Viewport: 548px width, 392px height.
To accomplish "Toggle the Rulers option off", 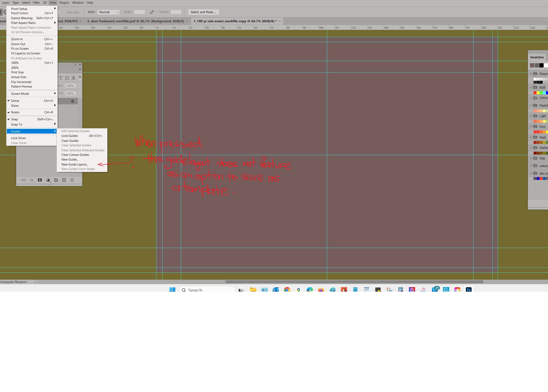I will (15, 112).
